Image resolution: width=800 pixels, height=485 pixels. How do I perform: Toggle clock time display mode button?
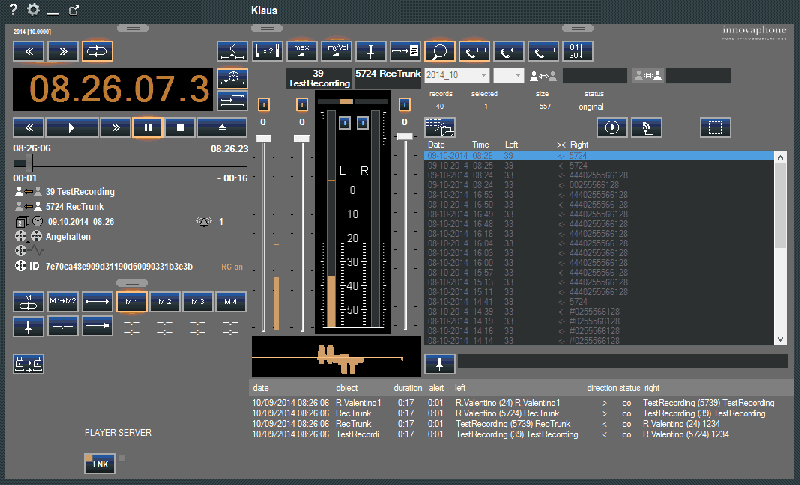233,79
